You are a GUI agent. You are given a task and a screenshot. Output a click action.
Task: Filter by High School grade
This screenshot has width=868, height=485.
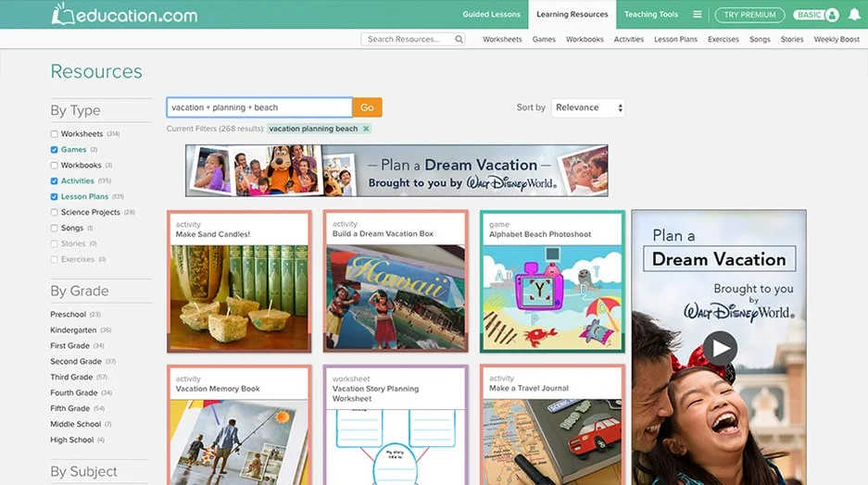(x=72, y=440)
